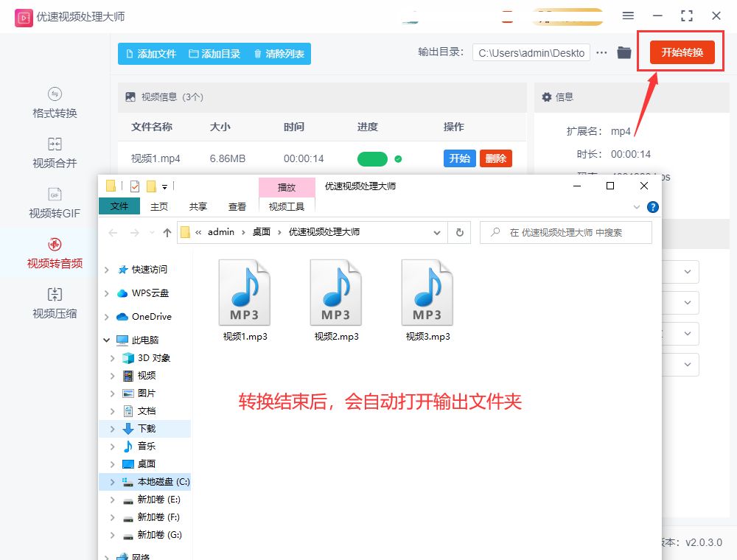This screenshot has width=737, height=560.
Task: Click the refresh button in Explorer
Action: [x=460, y=233]
